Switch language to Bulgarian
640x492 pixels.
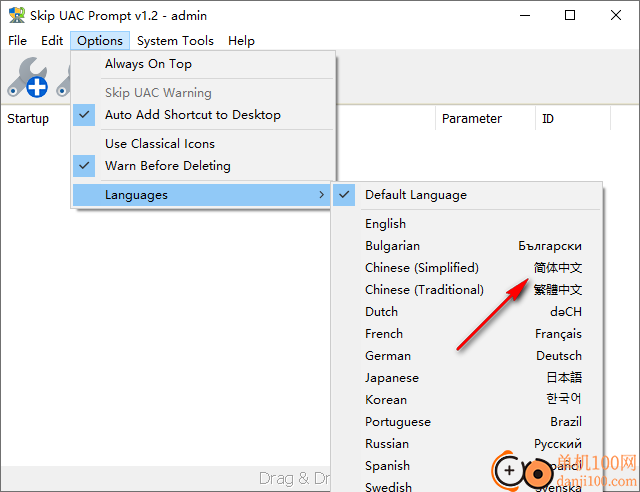coord(467,246)
